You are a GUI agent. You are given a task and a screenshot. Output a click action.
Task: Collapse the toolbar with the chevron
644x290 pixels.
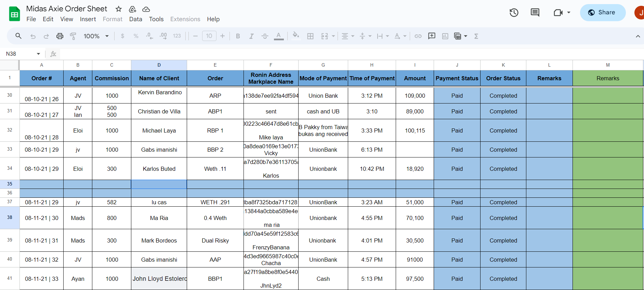(638, 36)
